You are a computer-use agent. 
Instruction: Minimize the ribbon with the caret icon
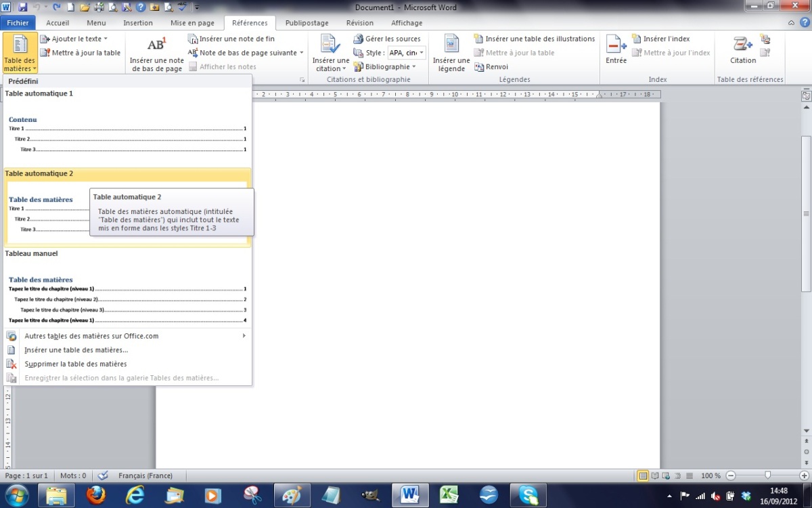(792, 22)
